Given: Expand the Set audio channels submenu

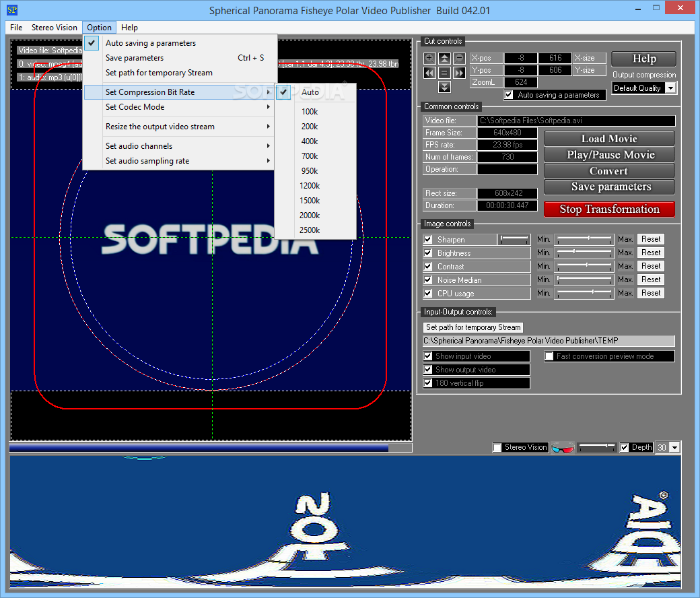Looking at the screenshot, I should [x=178, y=146].
